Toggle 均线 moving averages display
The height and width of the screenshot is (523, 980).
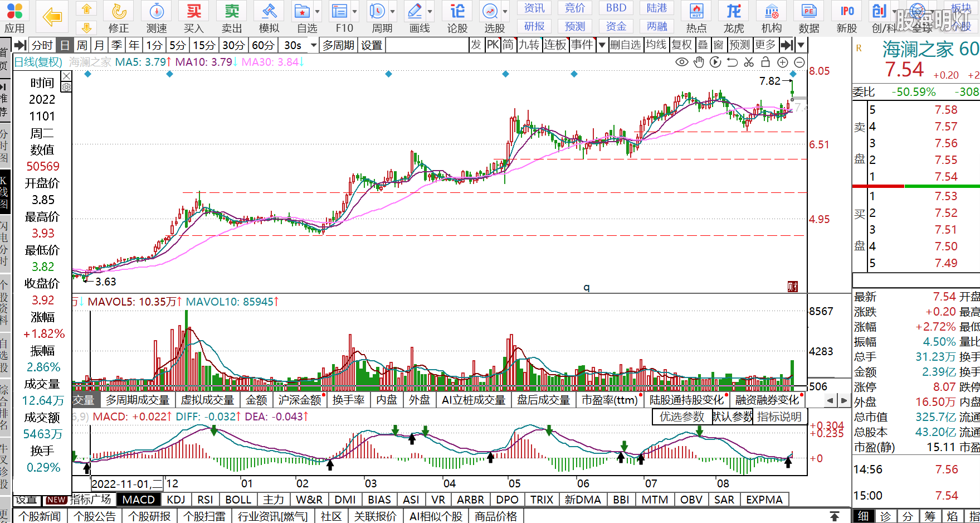pos(656,45)
